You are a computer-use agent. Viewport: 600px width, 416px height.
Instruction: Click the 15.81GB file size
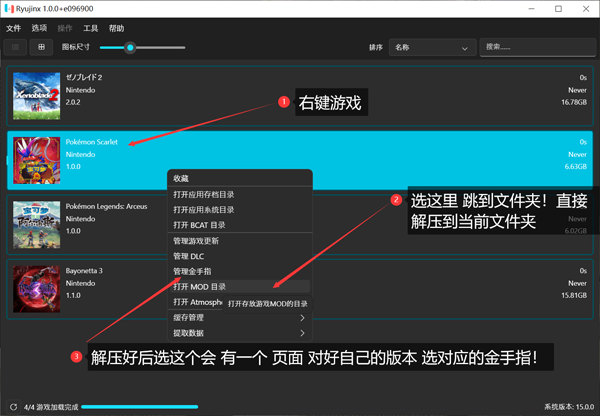click(x=574, y=295)
